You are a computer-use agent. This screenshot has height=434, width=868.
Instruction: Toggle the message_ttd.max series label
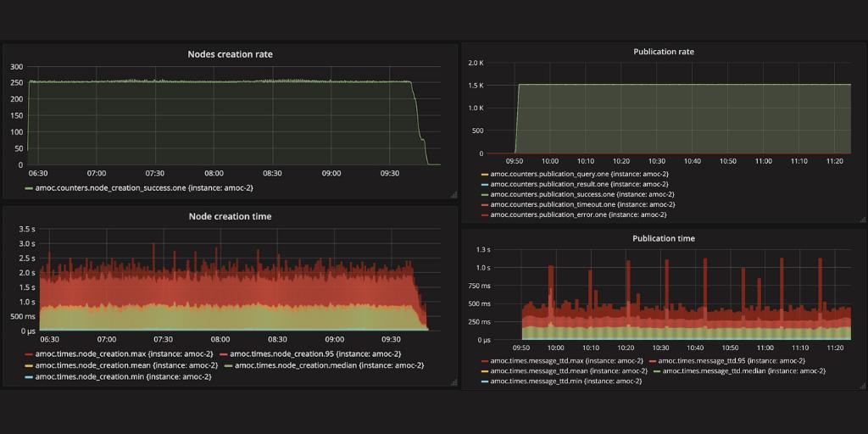[x=567, y=361]
